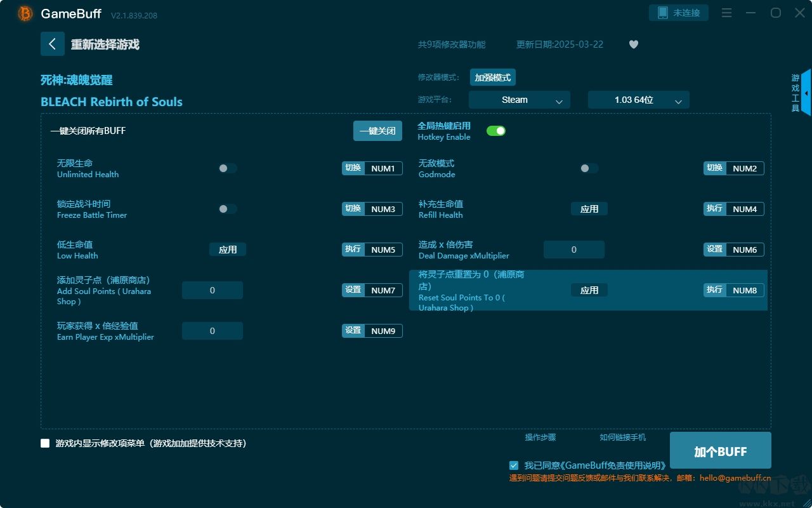Click the 重新选择游戏 title text
Image resolution: width=812 pixels, height=508 pixels.
click(x=105, y=44)
